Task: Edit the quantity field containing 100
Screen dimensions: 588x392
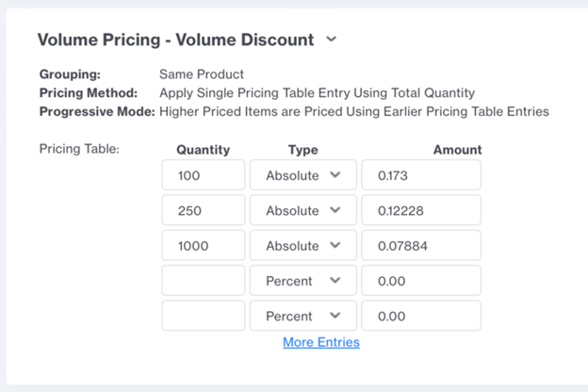Action: (x=204, y=175)
